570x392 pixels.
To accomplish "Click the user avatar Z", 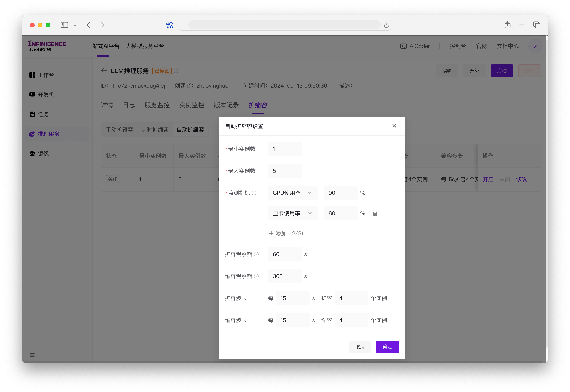I will pyautogui.click(x=535, y=46).
